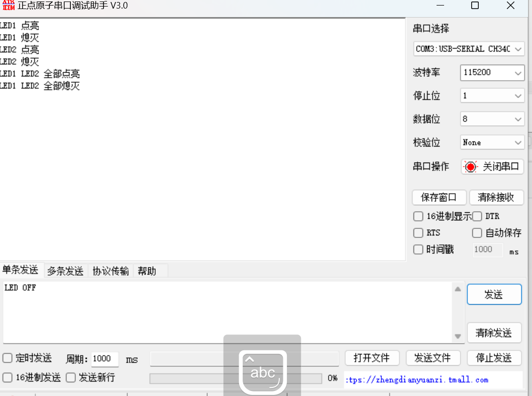Click the timestamp interval 1000 ms field
Viewport: 532px width, 396px height.
(x=488, y=249)
